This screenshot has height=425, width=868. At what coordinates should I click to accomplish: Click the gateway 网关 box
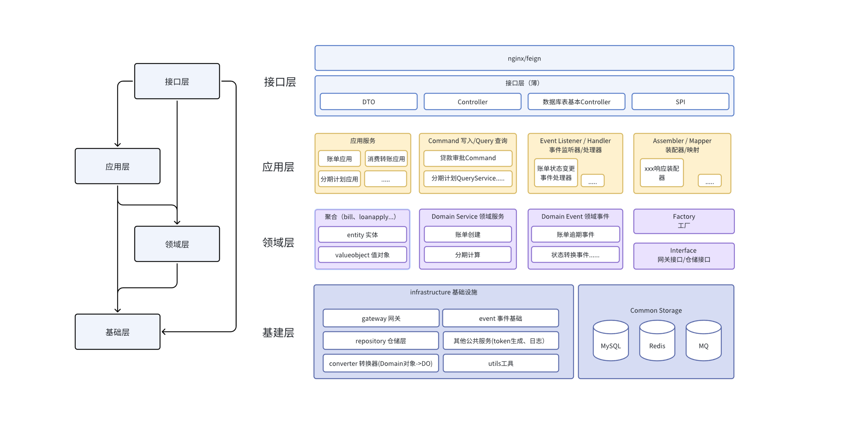[x=381, y=318]
